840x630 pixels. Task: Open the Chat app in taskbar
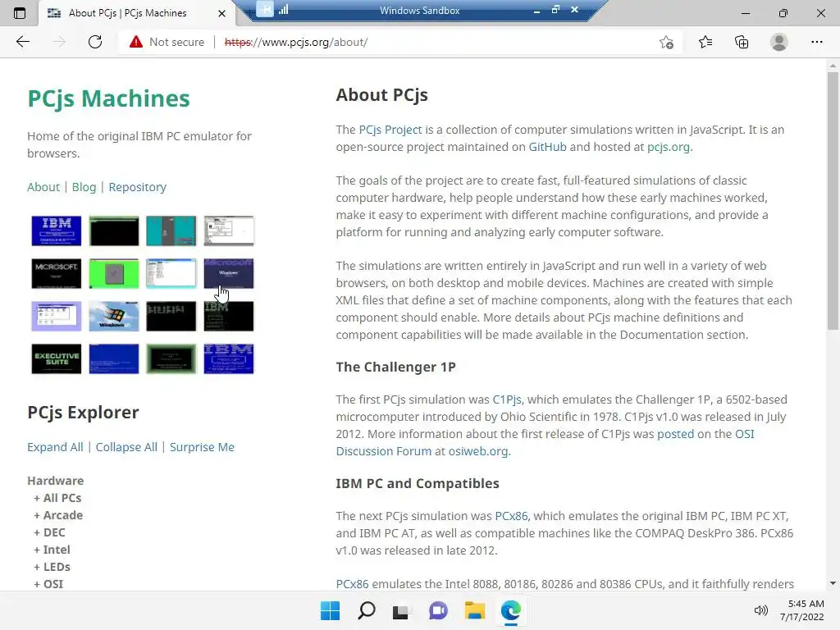click(x=438, y=610)
